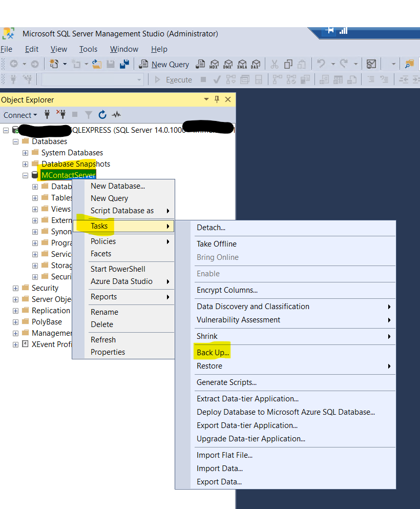This screenshot has width=420, height=509.
Task: Open the Shrink submenu
Action: tap(293, 336)
